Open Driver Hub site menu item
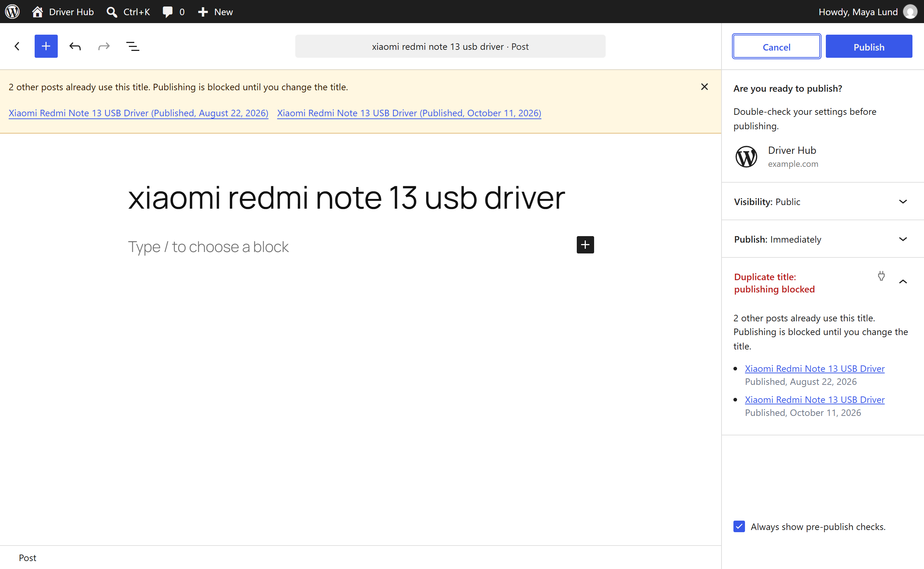 coord(63,12)
